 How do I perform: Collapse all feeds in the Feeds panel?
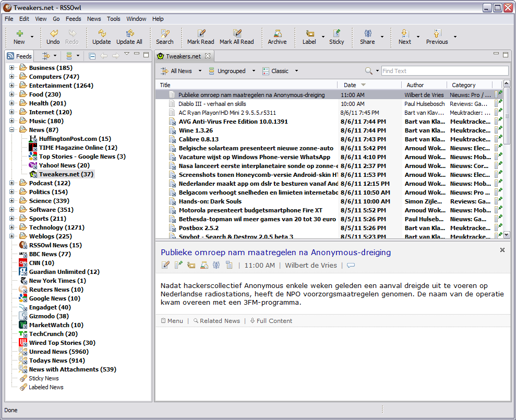(x=92, y=56)
